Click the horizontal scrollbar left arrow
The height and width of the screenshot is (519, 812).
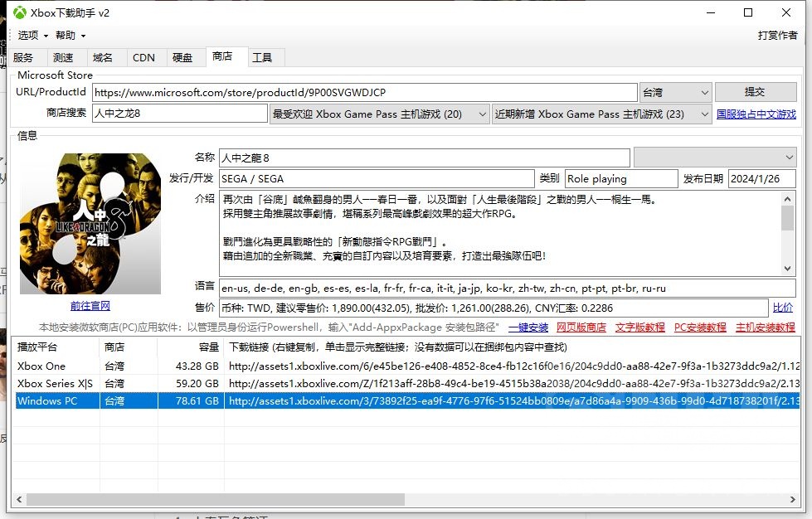[19, 499]
